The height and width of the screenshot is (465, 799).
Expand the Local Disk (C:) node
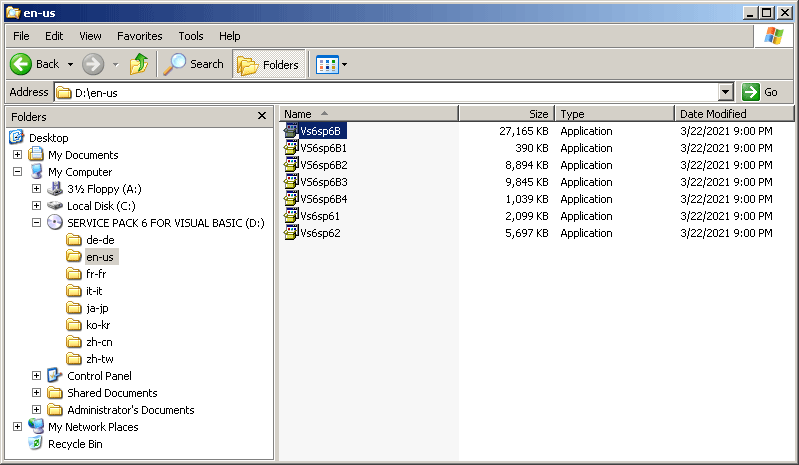36,206
